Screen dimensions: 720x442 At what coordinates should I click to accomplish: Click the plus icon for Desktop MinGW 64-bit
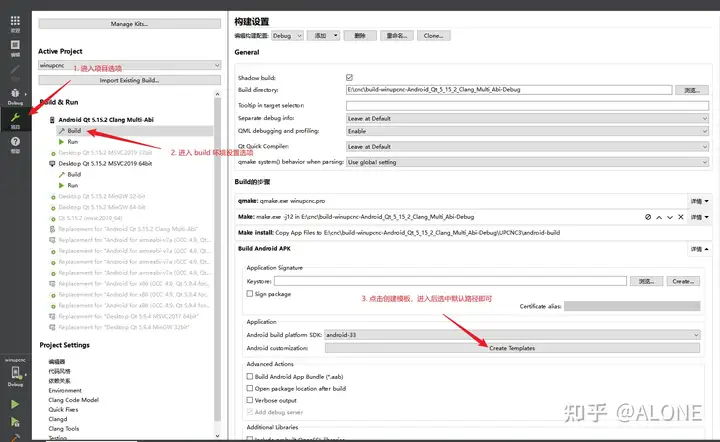pos(53,208)
